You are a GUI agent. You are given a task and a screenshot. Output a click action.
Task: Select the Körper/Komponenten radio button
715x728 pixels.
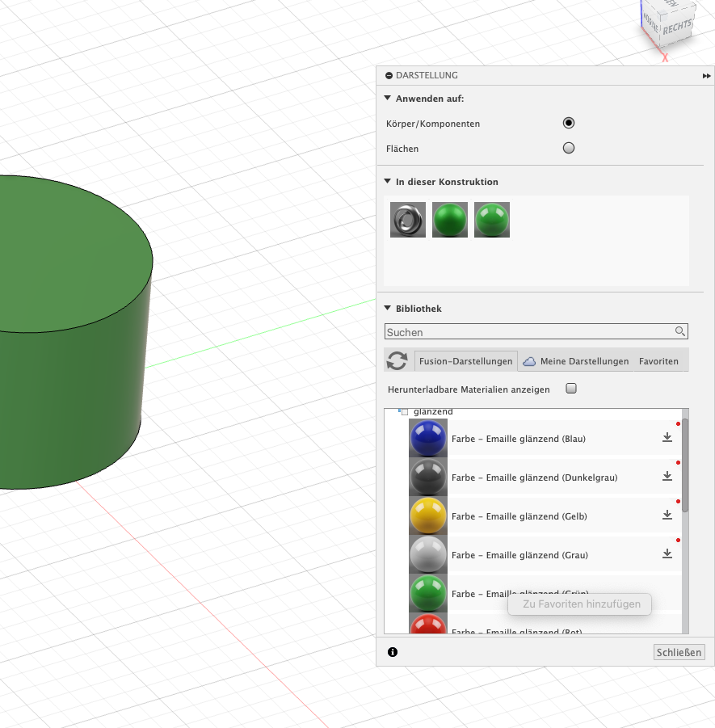[x=569, y=123]
